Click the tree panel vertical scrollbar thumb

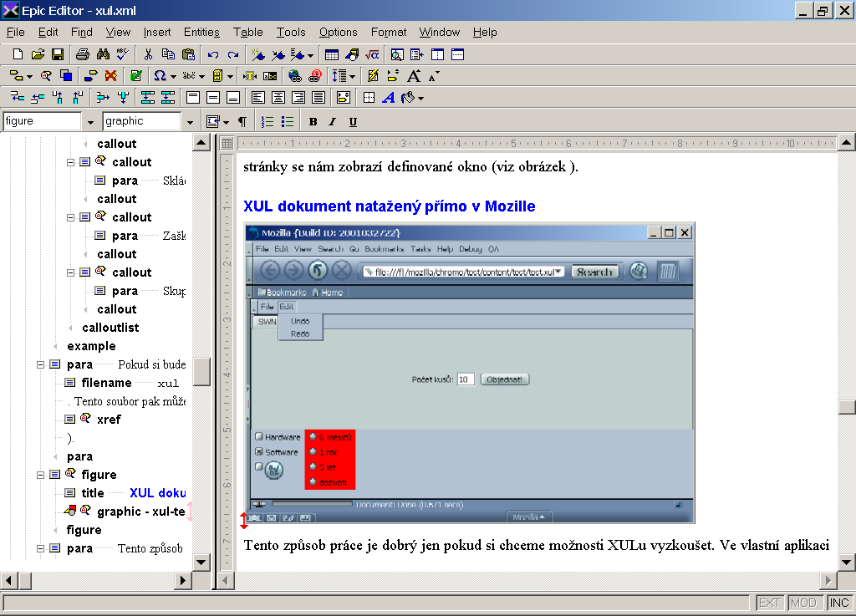coord(201,372)
